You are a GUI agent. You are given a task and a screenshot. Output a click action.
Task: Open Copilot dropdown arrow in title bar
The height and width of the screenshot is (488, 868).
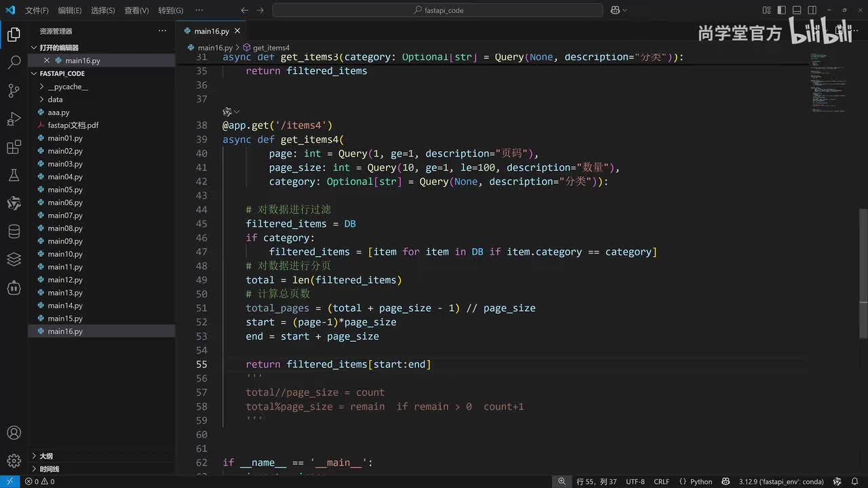[x=625, y=10]
